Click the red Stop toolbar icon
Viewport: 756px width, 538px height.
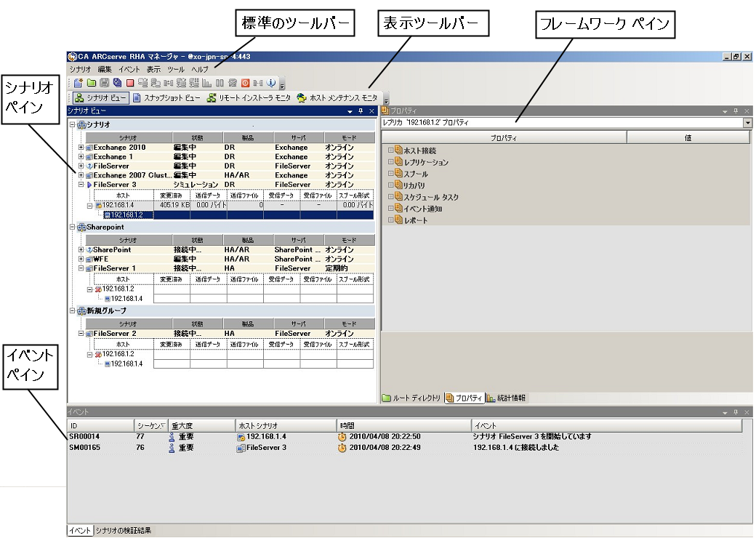coord(129,84)
